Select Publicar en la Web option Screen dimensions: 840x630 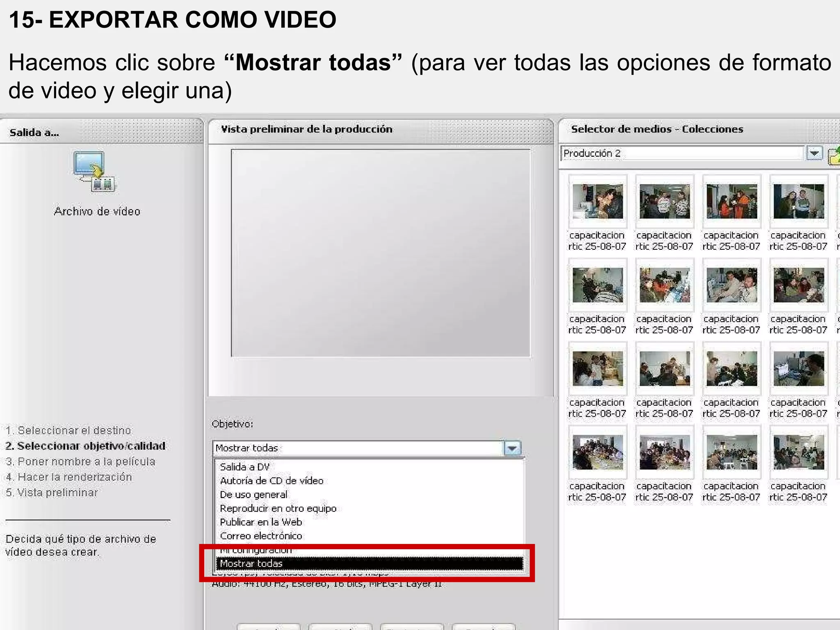(x=261, y=522)
